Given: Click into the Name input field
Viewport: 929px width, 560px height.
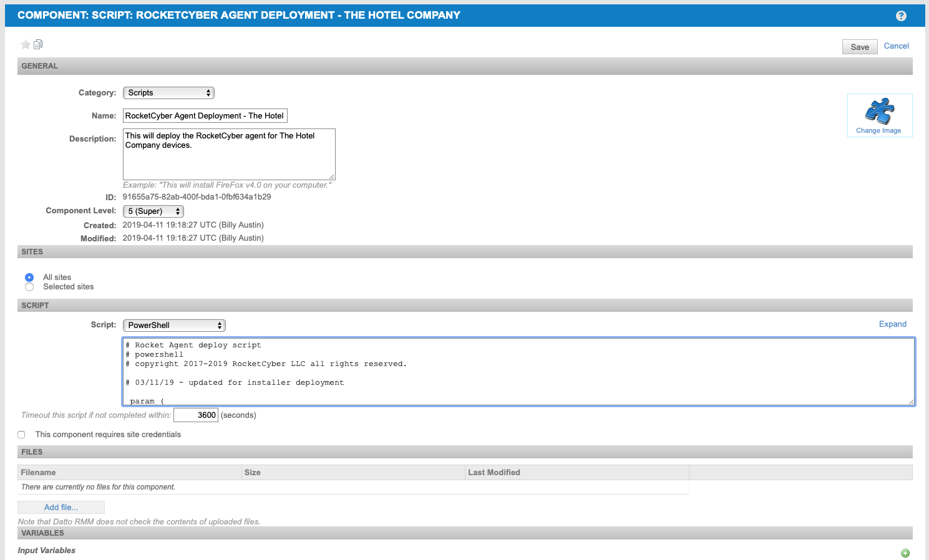Looking at the screenshot, I should coord(205,116).
